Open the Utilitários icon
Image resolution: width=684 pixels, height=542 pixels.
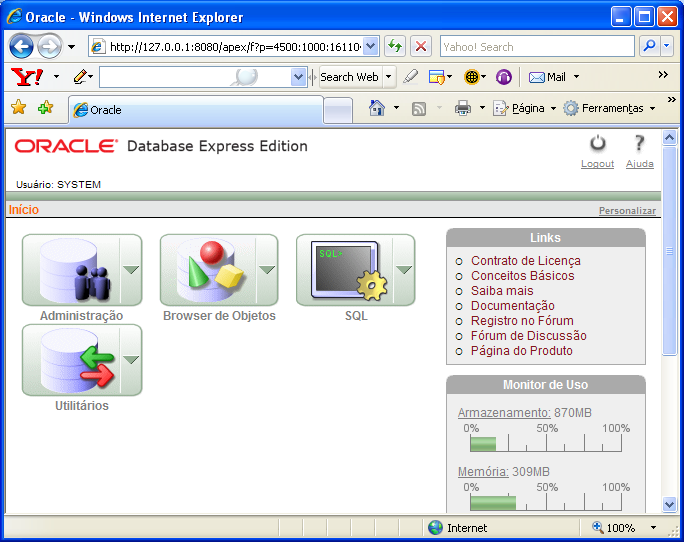click(x=71, y=360)
